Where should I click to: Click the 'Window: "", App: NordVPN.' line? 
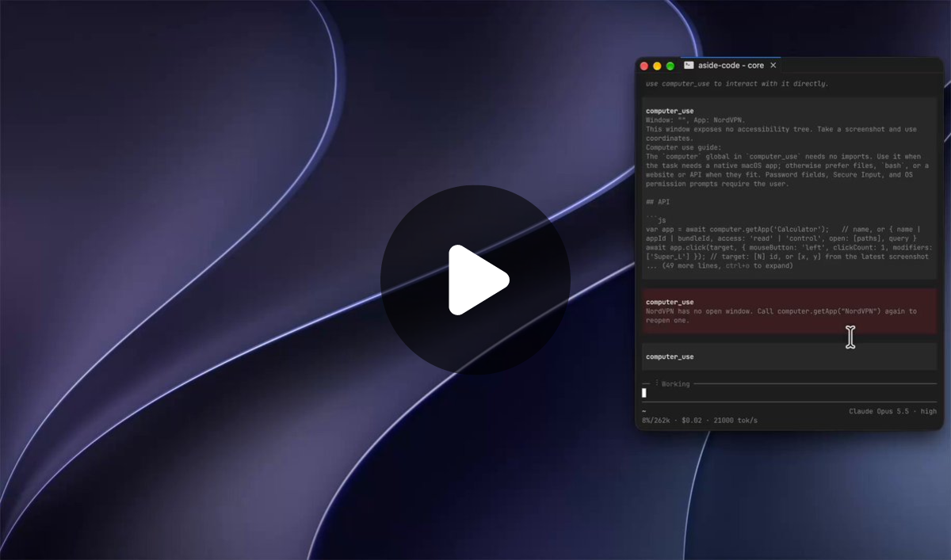696,120
